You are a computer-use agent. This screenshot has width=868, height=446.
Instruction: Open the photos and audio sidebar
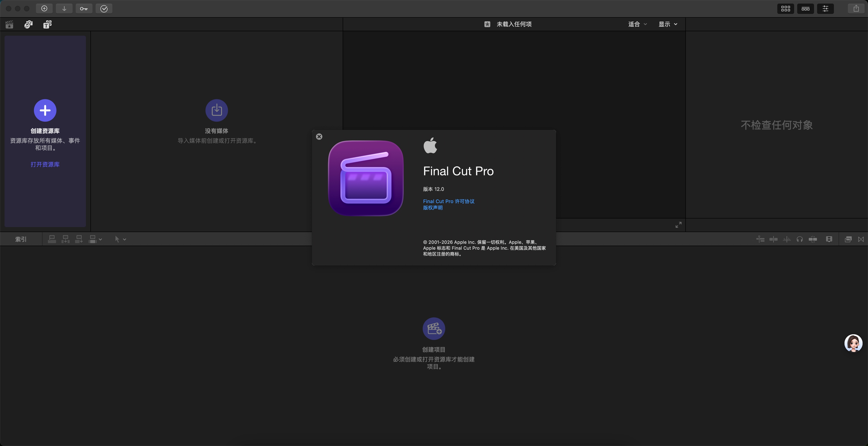pos(29,24)
